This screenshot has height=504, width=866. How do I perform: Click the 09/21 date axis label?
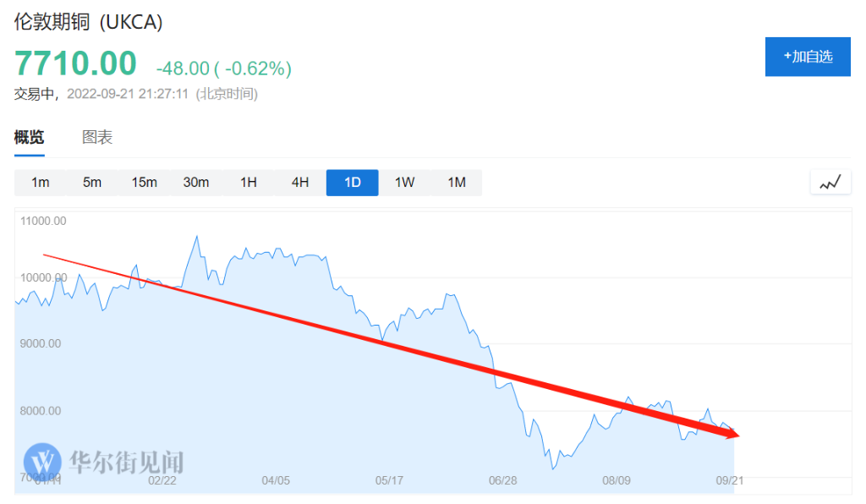(730, 480)
